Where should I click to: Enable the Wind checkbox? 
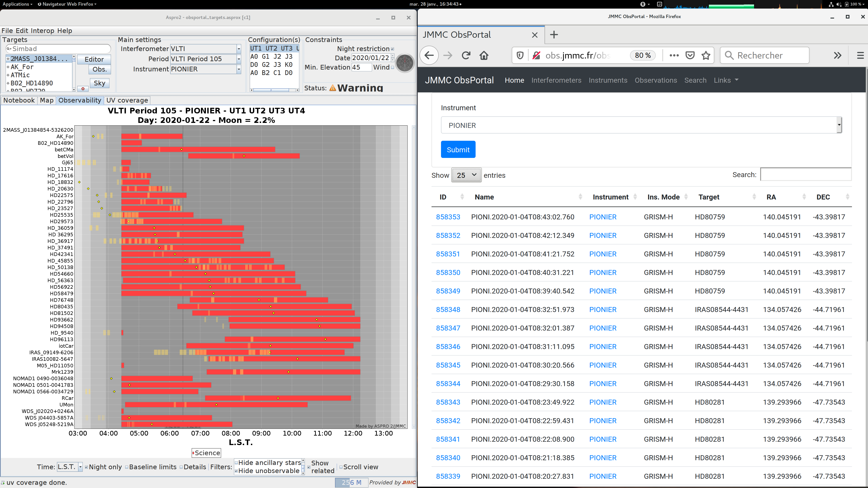(393, 67)
